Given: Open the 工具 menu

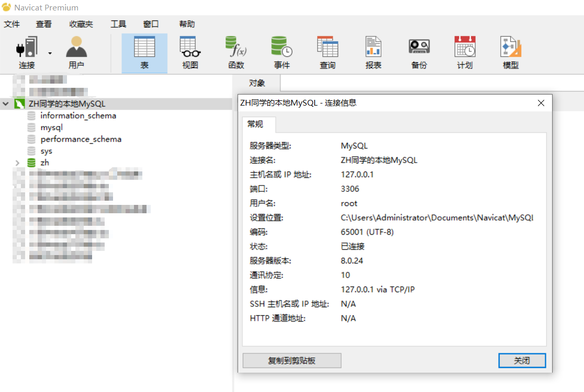Looking at the screenshot, I should (118, 24).
